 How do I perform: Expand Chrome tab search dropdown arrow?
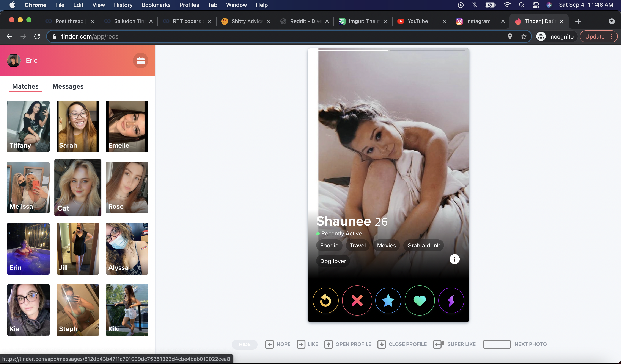pyautogui.click(x=611, y=21)
